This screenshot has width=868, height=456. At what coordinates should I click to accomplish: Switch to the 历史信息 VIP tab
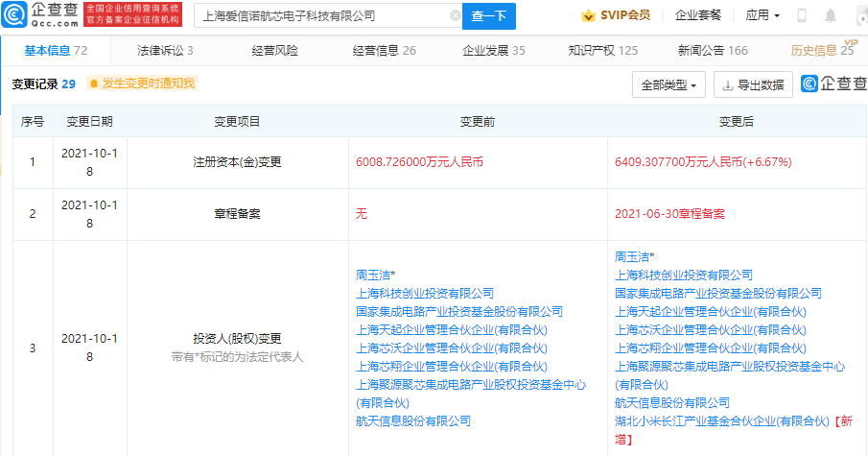pos(823,49)
